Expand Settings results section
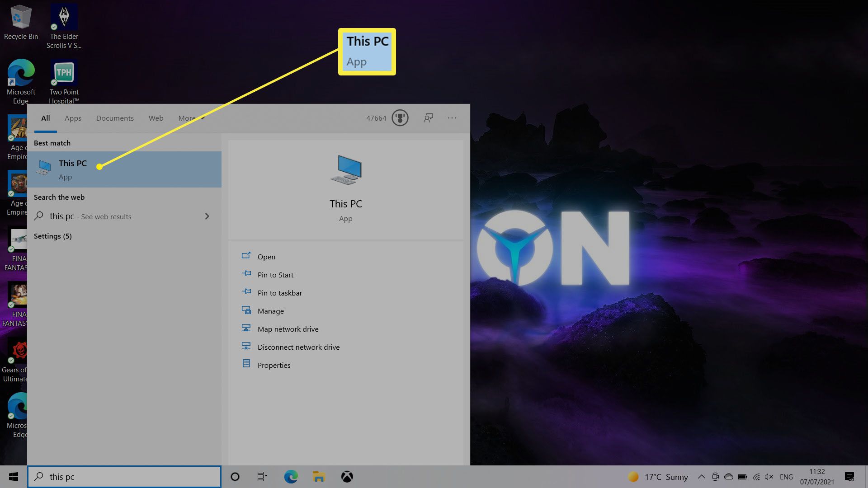Image resolution: width=868 pixels, height=488 pixels. (x=52, y=235)
